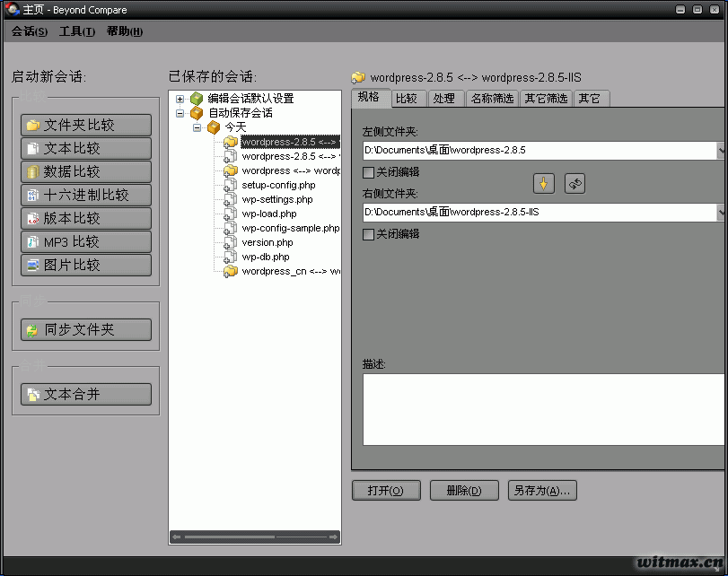This screenshot has height=576, width=728.
Task: Launch the 十六进制比较 session
Action: [86, 195]
